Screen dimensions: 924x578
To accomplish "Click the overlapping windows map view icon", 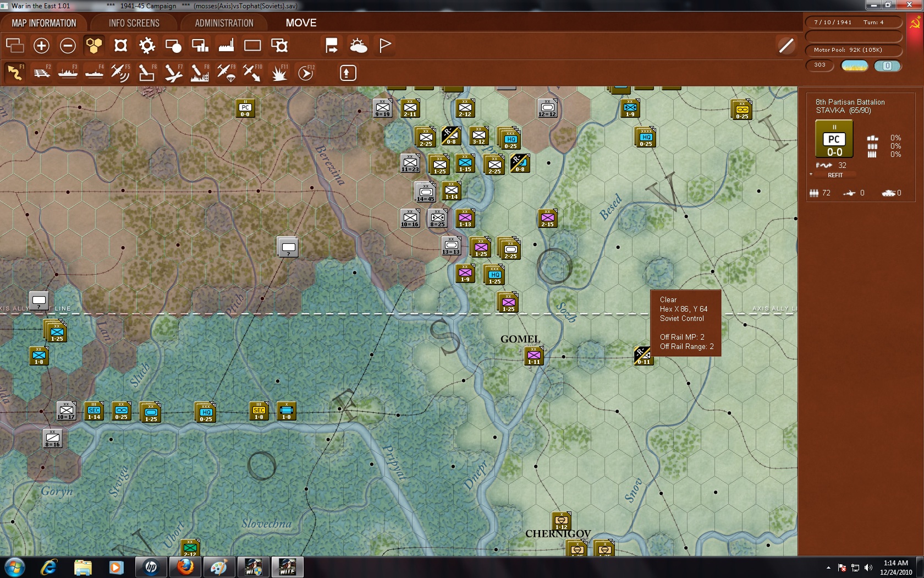I will pyautogui.click(x=15, y=45).
